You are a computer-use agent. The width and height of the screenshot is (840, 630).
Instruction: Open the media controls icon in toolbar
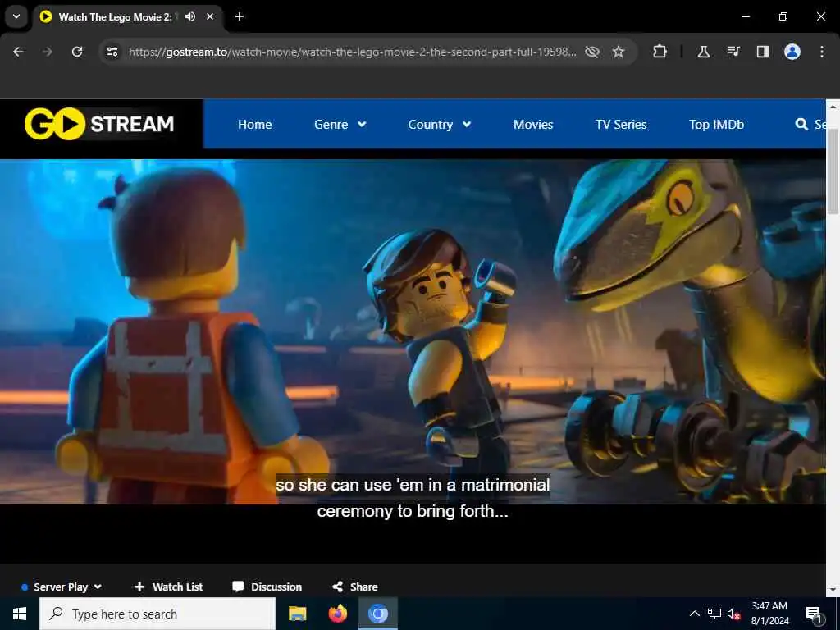pos(733,52)
